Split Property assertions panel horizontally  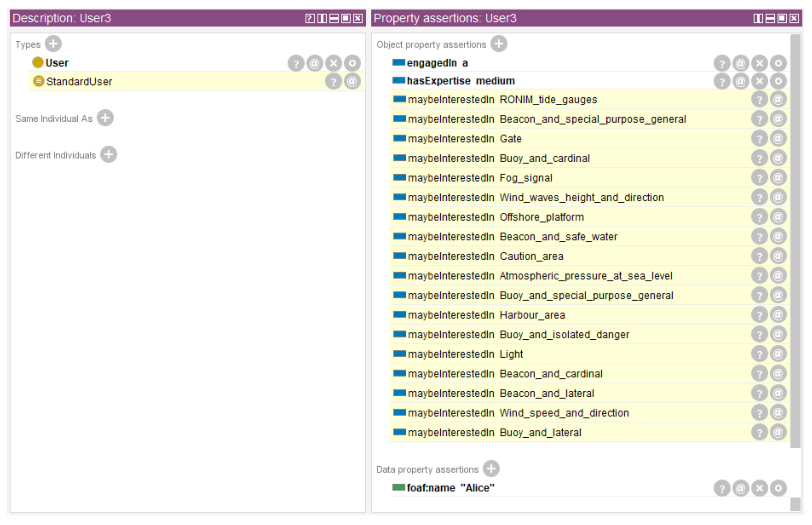click(770, 18)
